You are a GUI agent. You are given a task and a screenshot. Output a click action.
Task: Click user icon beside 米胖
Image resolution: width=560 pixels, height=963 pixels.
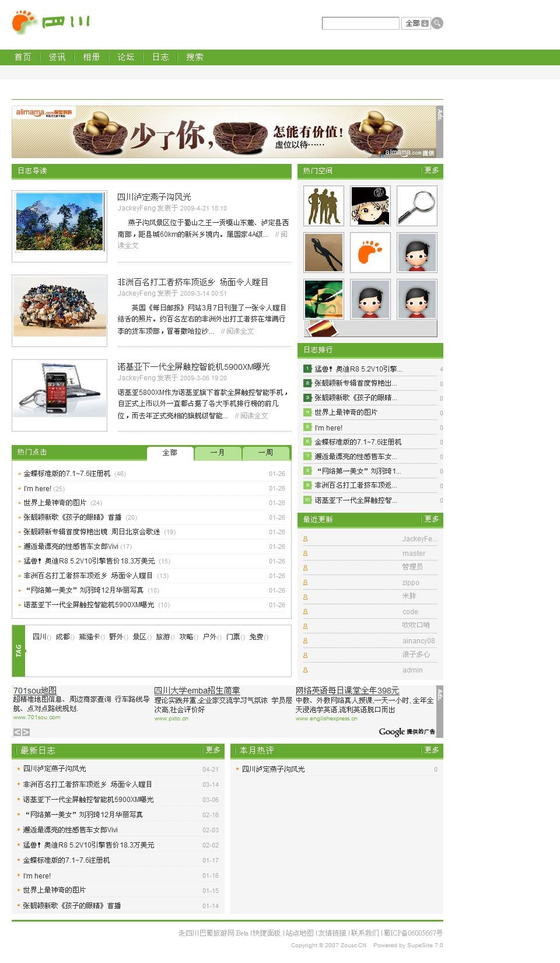(x=305, y=597)
